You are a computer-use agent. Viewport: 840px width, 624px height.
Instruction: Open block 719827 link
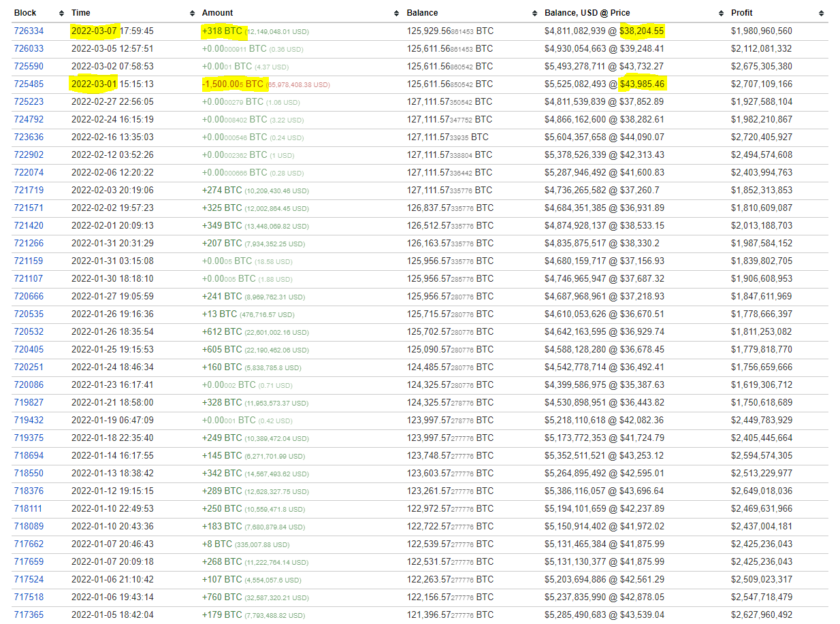[x=29, y=403]
